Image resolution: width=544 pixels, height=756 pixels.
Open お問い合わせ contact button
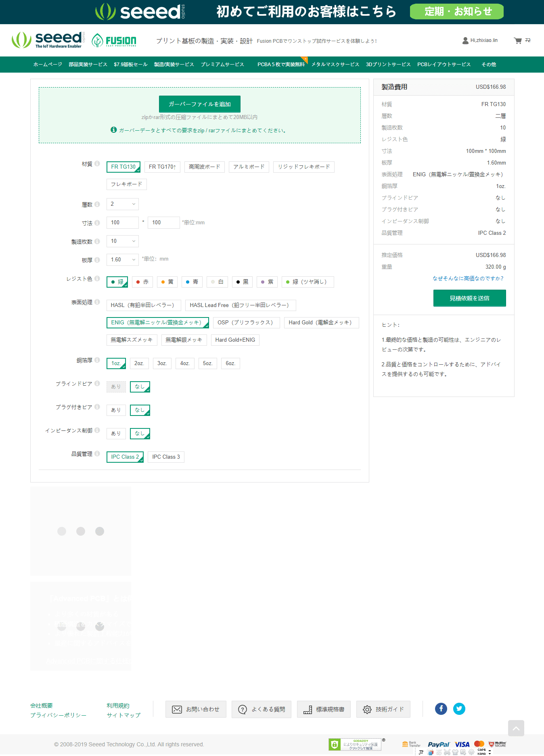[x=196, y=709]
